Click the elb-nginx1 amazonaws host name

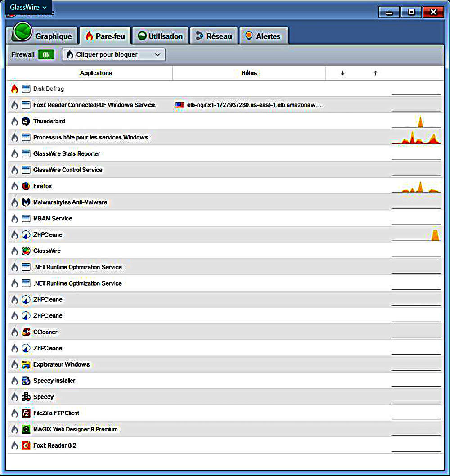pos(254,105)
